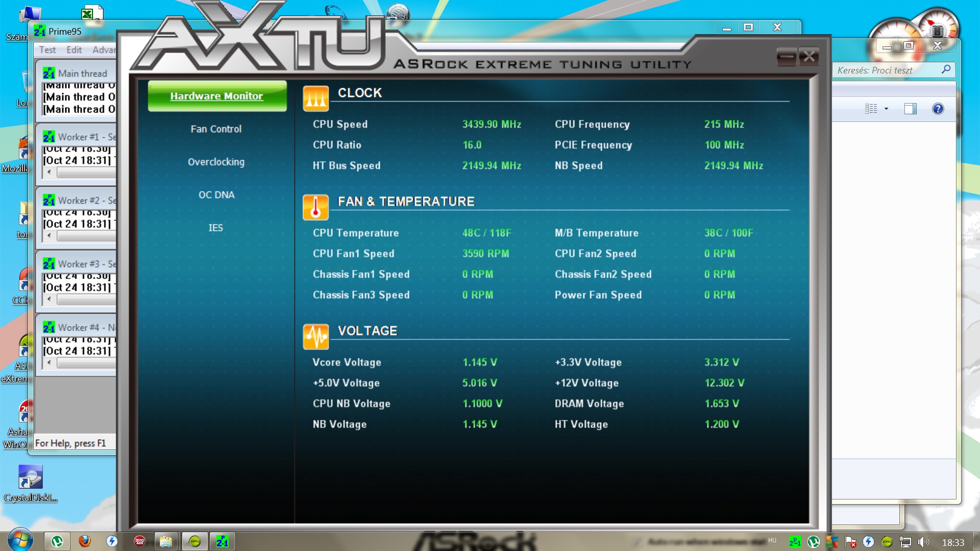Click Worker #2 horizontal scrollbar left arrow
980x551 pixels.
point(49,236)
